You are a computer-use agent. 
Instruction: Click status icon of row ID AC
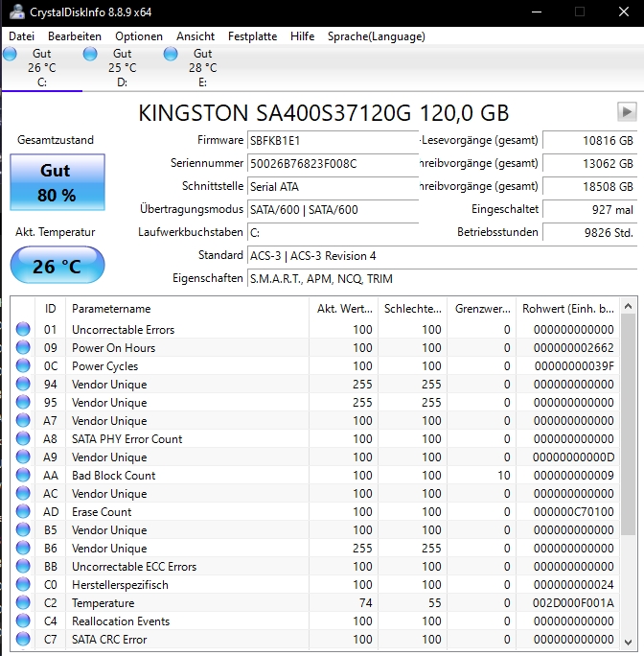coord(23,493)
